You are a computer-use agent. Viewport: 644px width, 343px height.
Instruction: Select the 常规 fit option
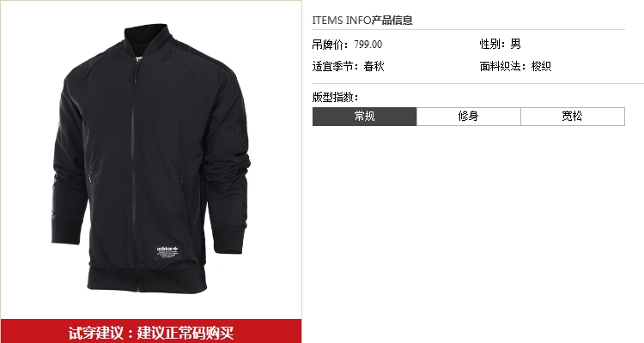pyautogui.click(x=364, y=117)
